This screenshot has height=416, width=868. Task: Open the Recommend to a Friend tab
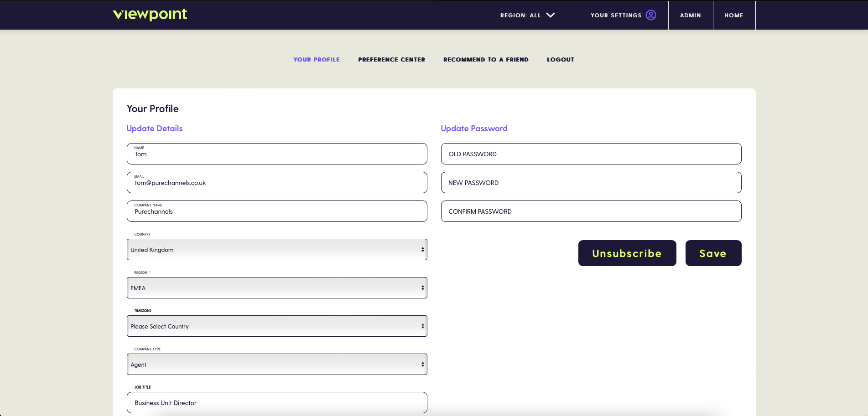coord(486,60)
